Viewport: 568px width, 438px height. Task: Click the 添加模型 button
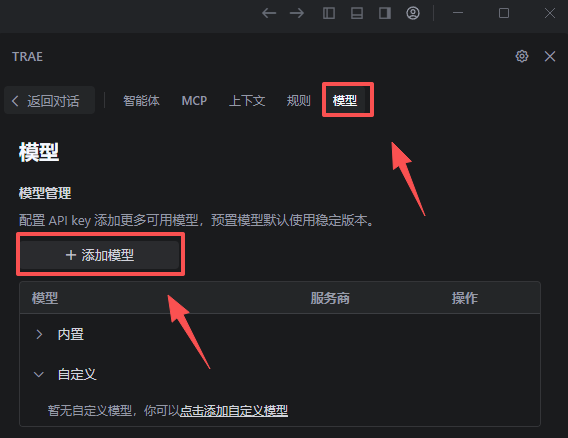(100, 255)
